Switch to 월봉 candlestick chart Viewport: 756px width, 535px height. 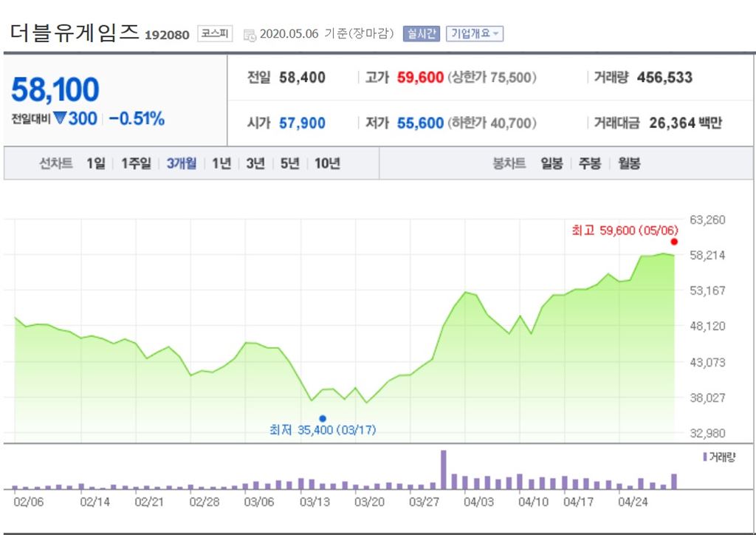629,163
